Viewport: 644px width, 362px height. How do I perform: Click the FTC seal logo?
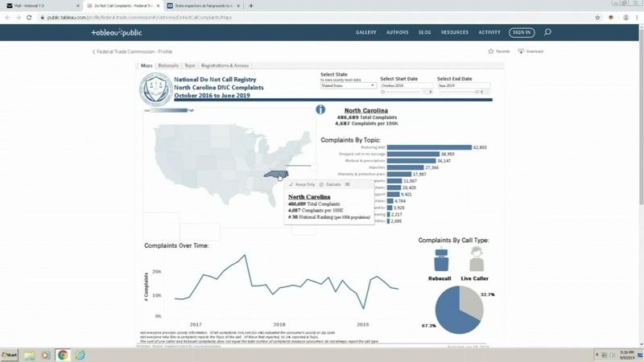[155, 89]
